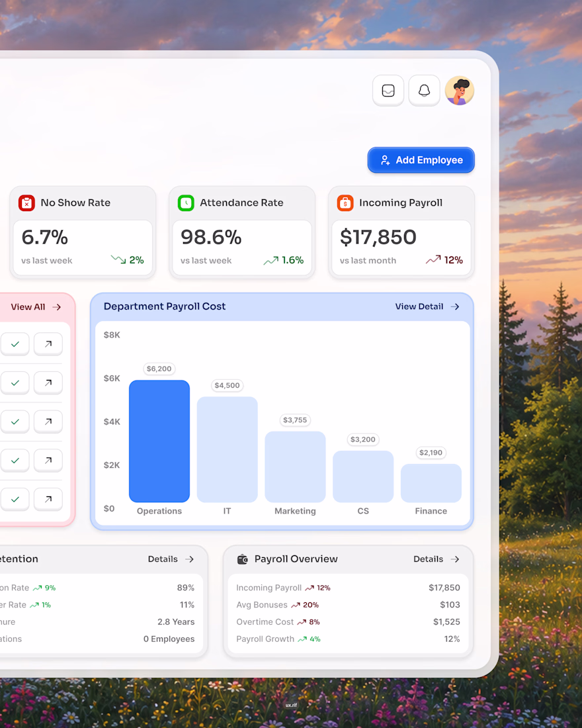Click the fifth row checkmark button
The height and width of the screenshot is (728, 582).
click(15, 500)
